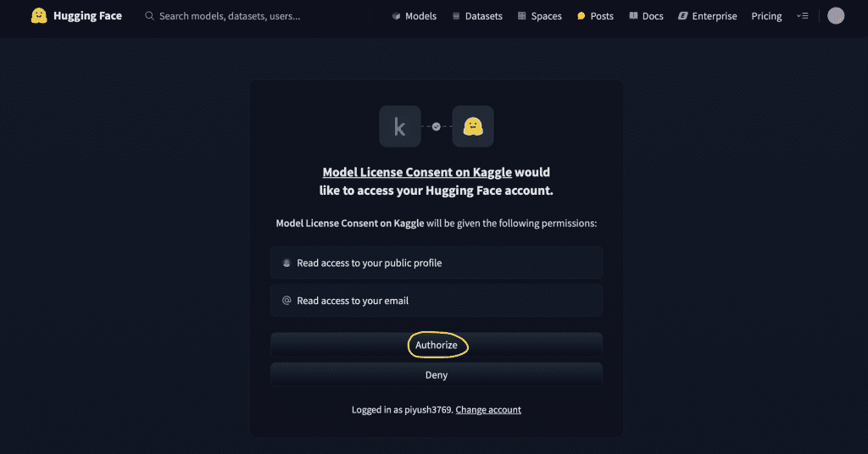The width and height of the screenshot is (868, 454).
Task: Click the public profile permission icon
Action: (287, 263)
